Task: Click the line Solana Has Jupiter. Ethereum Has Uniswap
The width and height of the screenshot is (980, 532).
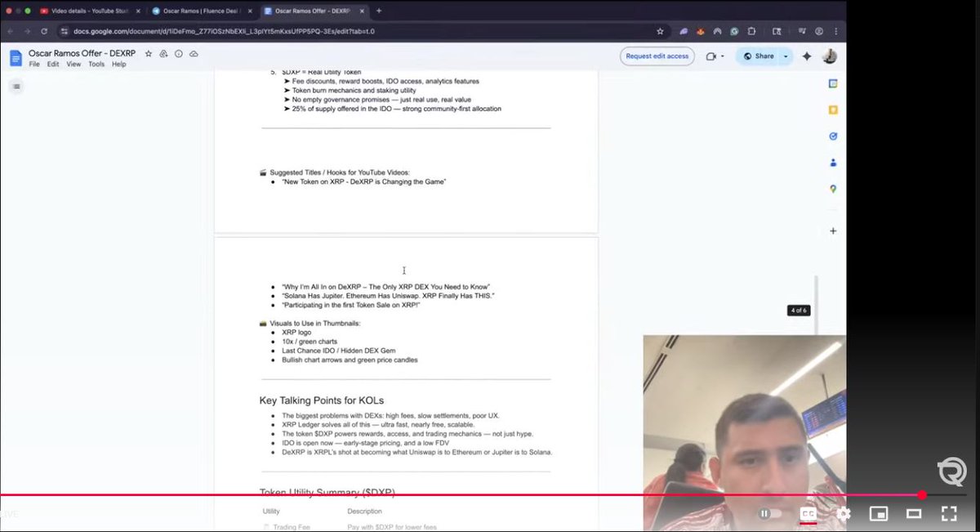Action: coord(388,295)
